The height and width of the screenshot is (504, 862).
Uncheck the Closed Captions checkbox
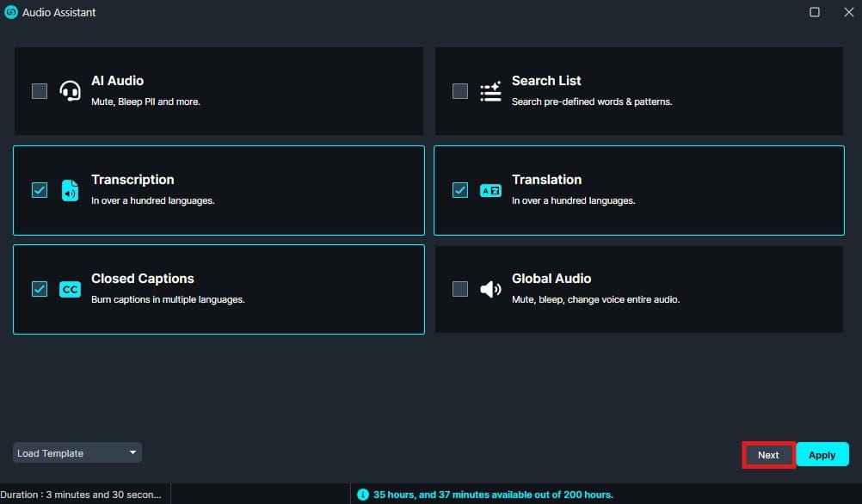[x=40, y=289]
